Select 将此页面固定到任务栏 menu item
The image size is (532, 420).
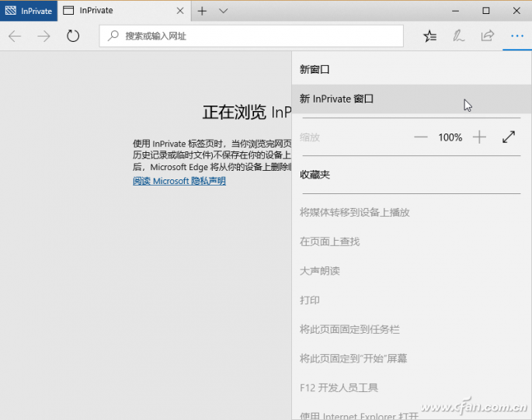pyautogui.click(x=412, y=329)
